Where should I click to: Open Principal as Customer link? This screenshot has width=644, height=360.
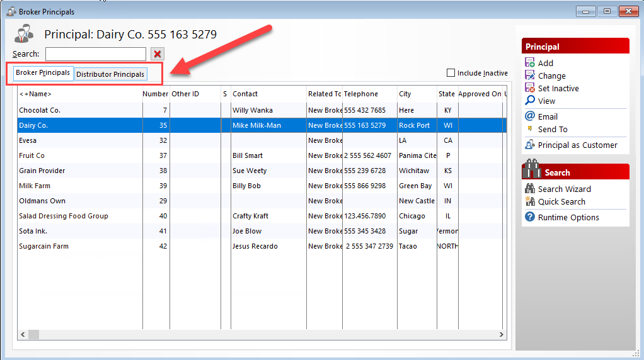tap(577, 145)
